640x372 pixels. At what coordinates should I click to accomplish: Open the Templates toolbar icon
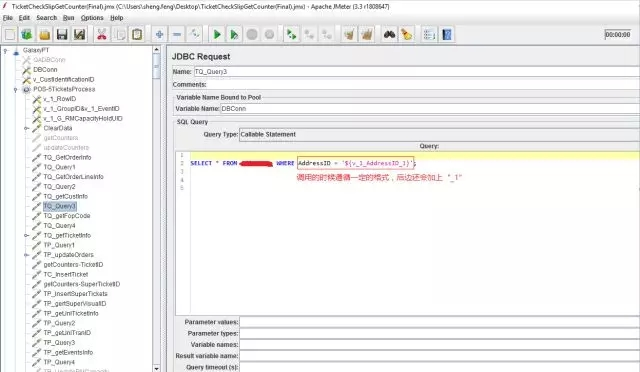[x=27, y=35]
